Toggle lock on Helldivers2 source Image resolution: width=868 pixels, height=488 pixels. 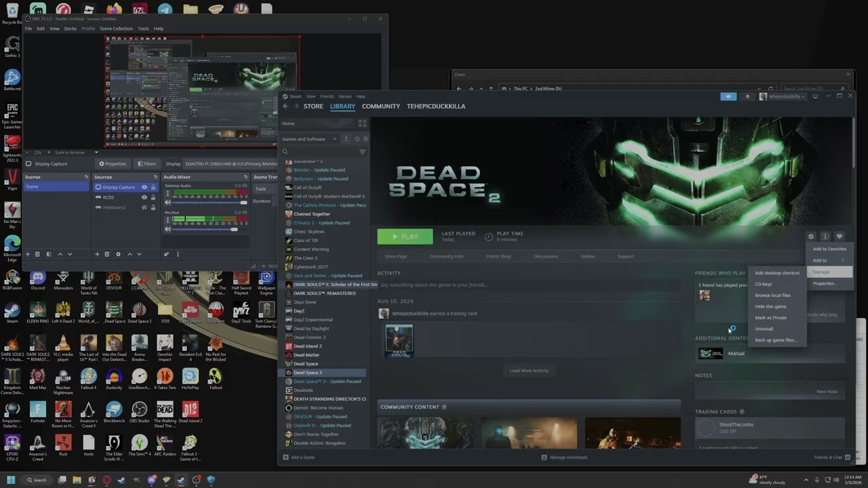point(153,207)
